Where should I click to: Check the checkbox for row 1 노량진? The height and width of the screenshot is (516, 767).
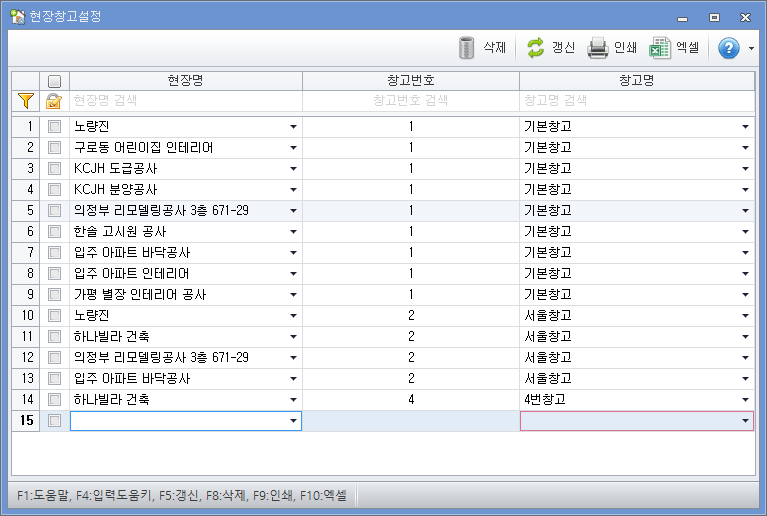click(54, 127)
